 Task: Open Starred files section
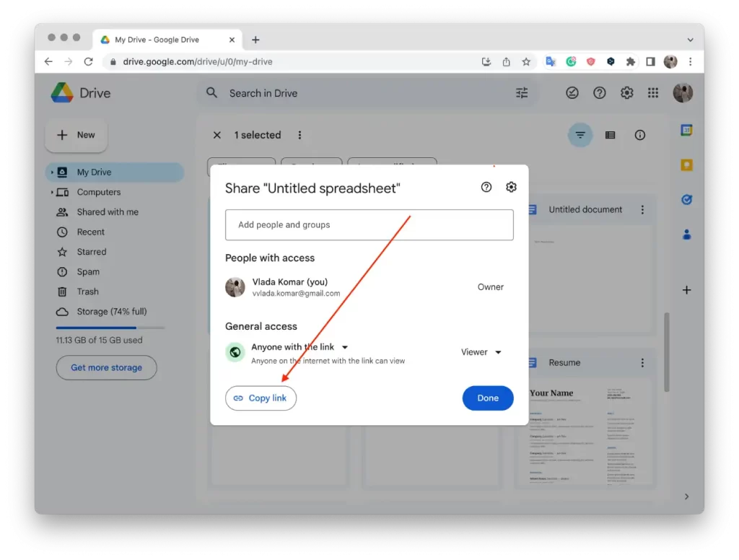click(92, 252)
